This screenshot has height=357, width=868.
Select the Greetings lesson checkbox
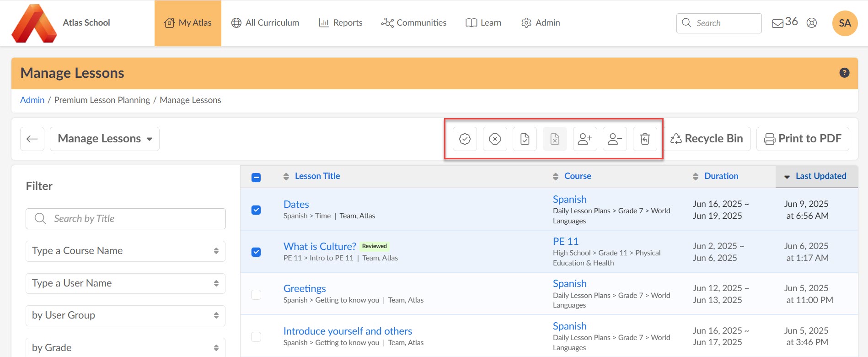pyautogui.click(x=256, y=294)
